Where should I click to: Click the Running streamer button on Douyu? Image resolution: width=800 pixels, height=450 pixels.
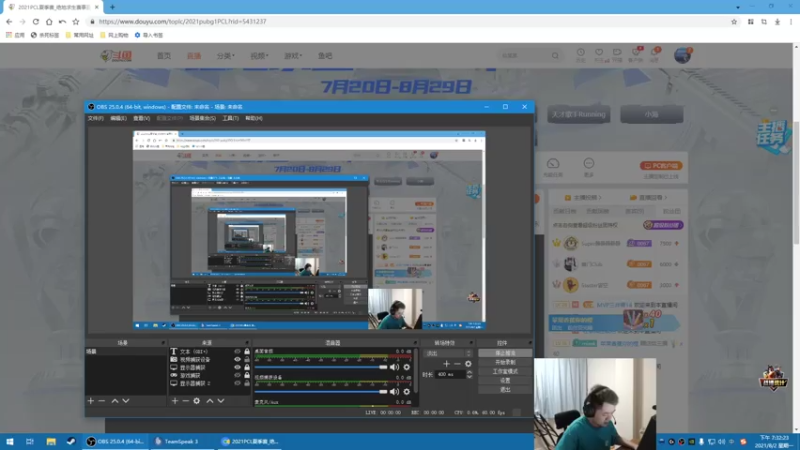[x=579, y=114]
